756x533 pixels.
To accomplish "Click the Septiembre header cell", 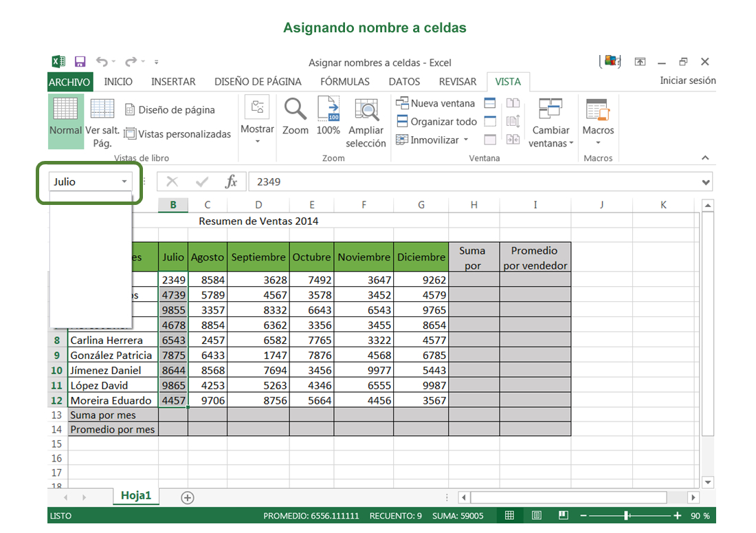I will [258, 257].
